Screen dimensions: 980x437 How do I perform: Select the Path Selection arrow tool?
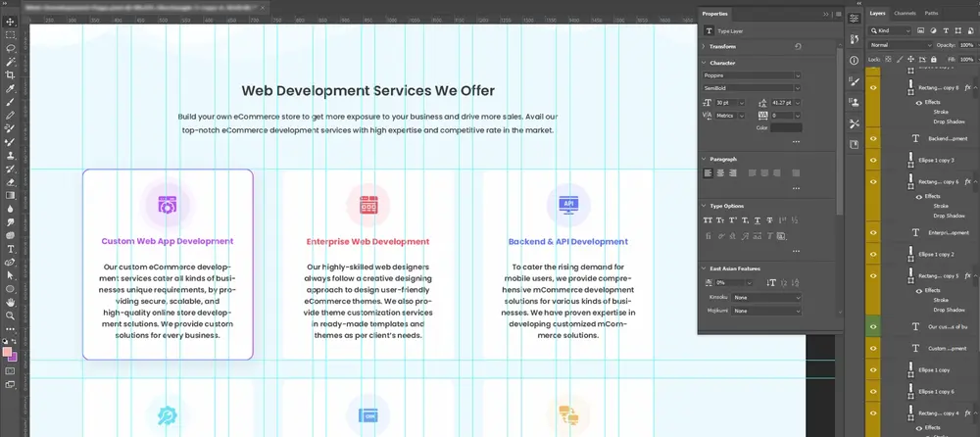(10, 275)
